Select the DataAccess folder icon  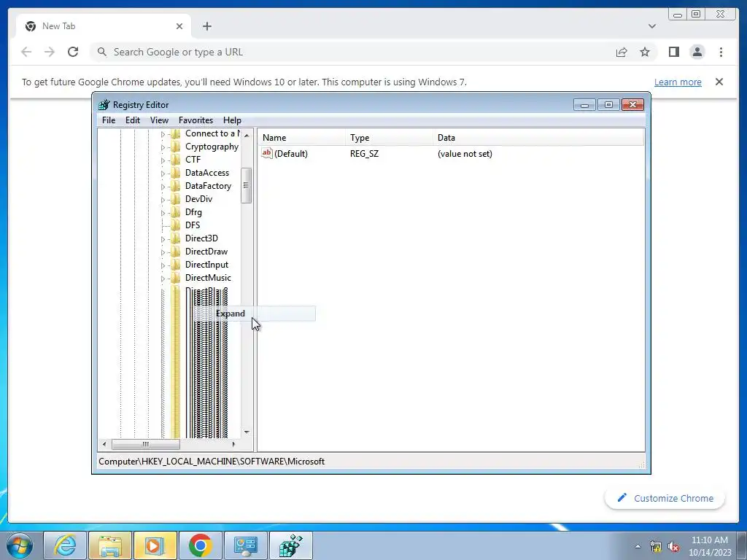click(176, 173)
